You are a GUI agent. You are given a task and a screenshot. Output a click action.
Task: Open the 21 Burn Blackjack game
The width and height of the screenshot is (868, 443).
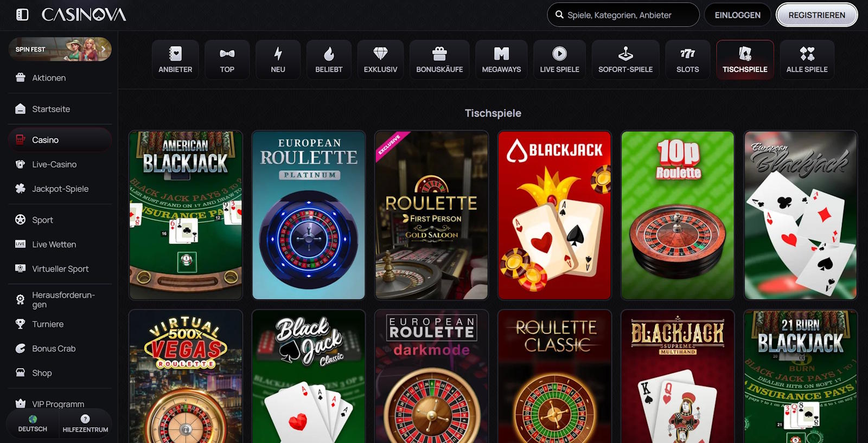[x=801, y=376]
